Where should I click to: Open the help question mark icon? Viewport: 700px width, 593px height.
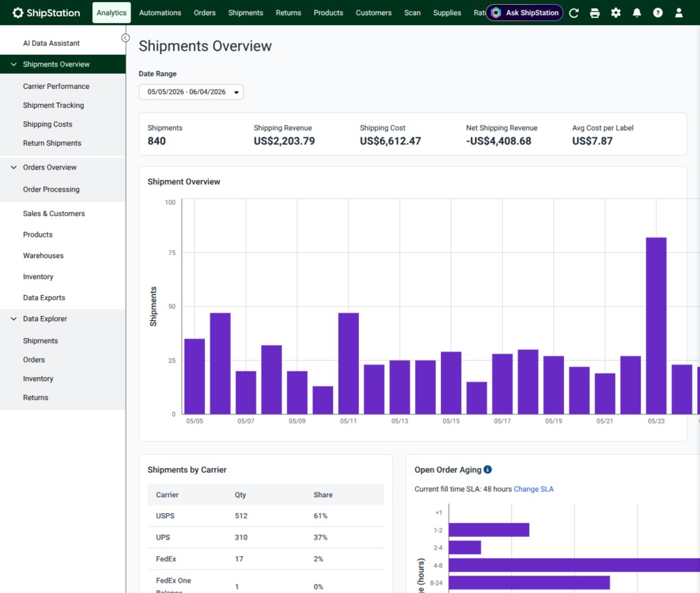coord(658,13)
